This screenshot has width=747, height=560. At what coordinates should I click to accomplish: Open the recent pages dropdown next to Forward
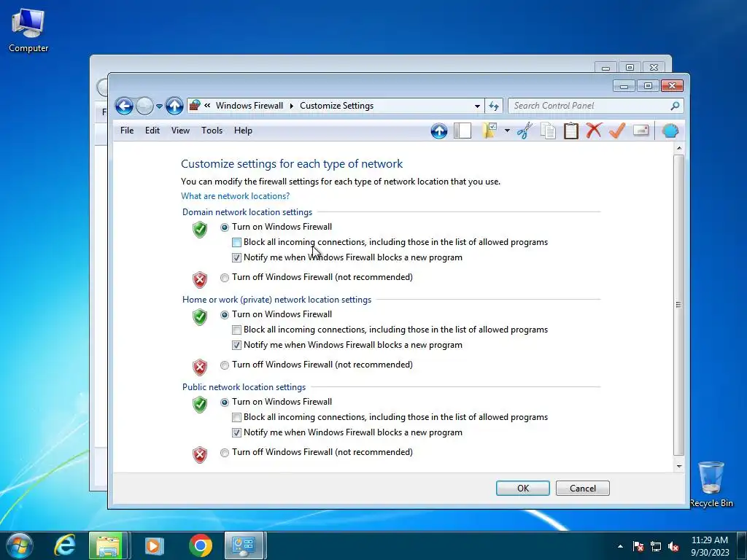[x=159, y=106]
